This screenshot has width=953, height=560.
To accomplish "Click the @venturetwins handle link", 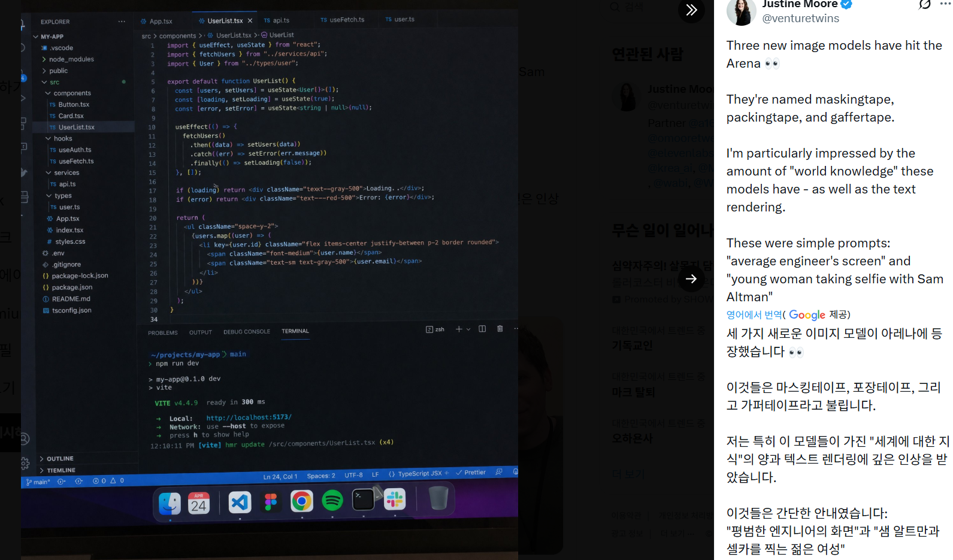I will pyautogui.click(x=800, y=19).
